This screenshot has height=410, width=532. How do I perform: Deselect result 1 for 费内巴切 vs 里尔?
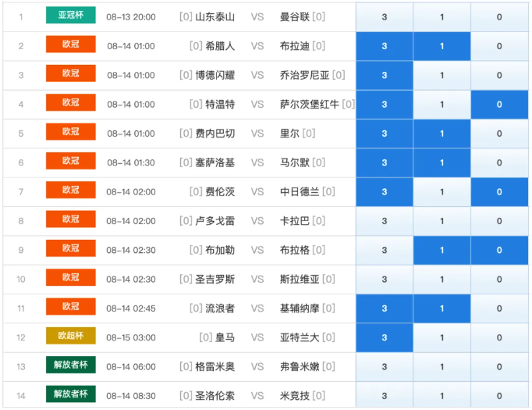(442, 134)
